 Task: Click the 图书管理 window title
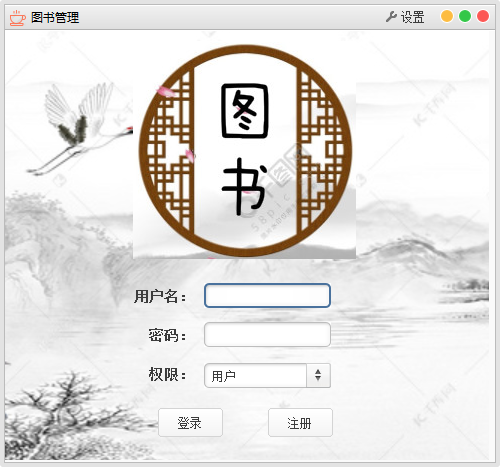[55, 17]
